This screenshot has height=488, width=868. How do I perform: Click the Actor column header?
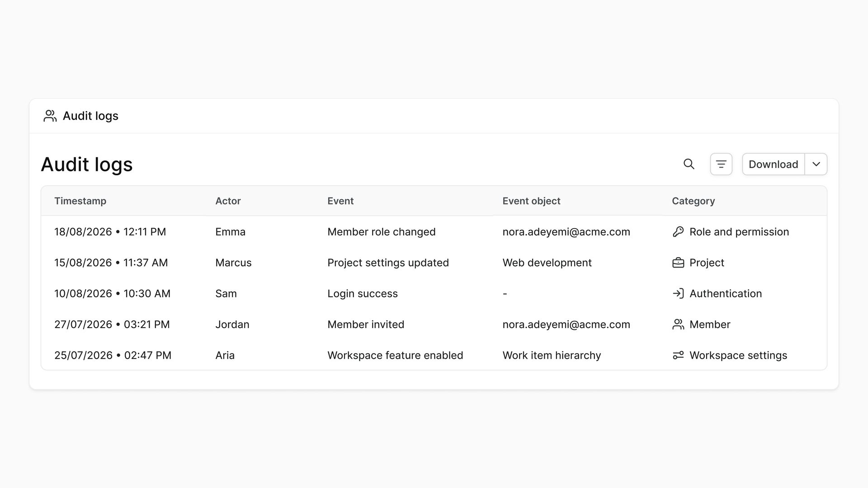[228, 201]
